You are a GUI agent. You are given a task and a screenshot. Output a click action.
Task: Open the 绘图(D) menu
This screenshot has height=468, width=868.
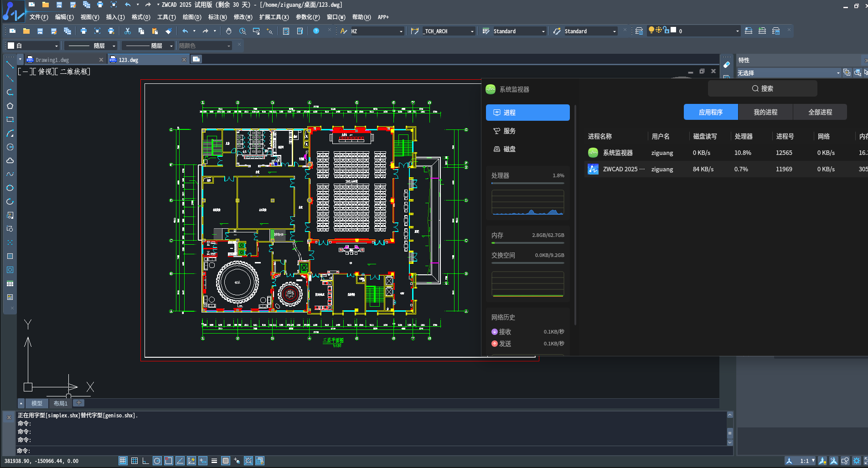click(191, 17)
